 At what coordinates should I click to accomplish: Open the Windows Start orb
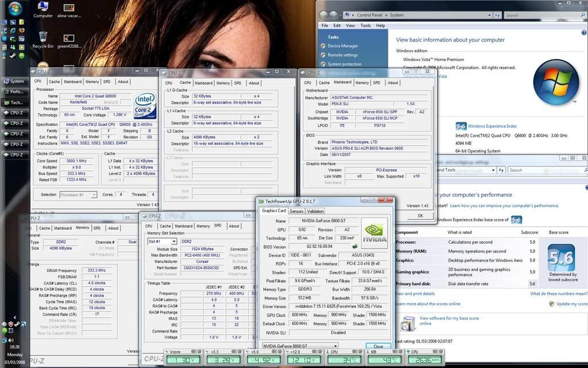(x=14, y=8)
